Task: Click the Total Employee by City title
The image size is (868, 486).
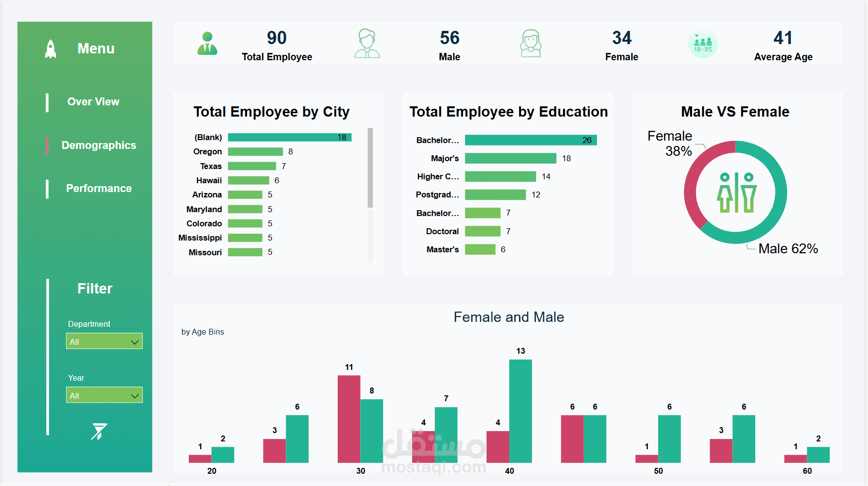Action: click(272, 112)
